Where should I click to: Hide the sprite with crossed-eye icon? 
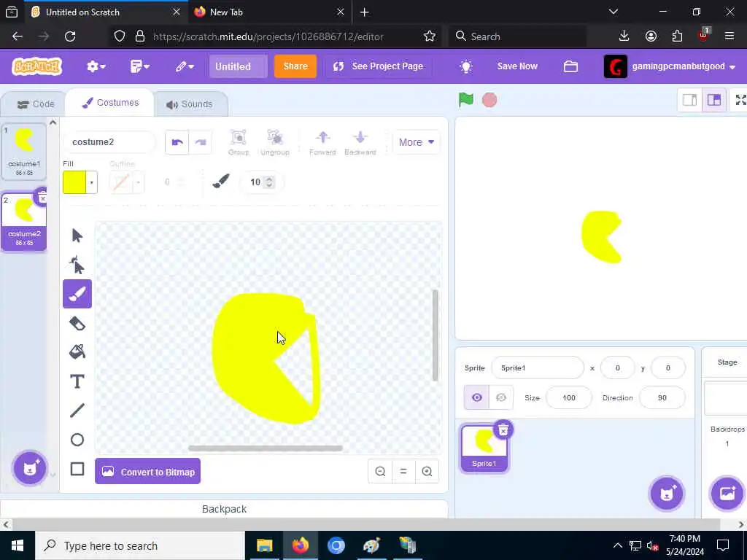coord(500,397)
